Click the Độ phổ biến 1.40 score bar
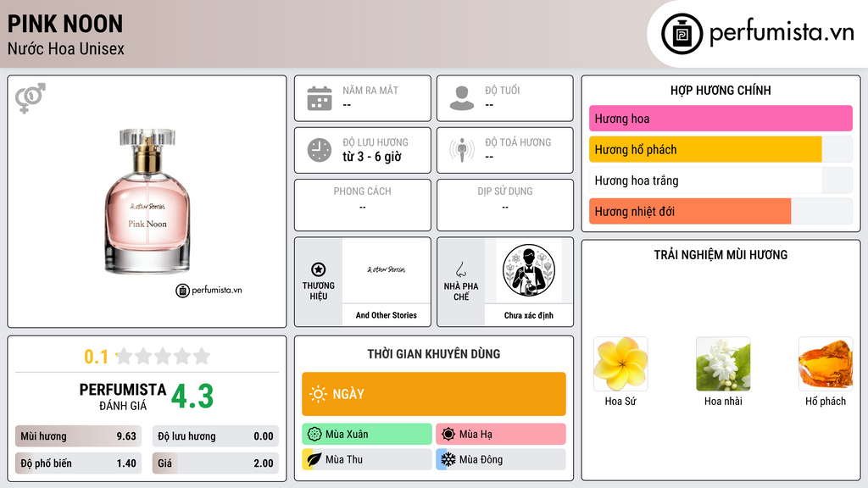 [x=79, y=463]
